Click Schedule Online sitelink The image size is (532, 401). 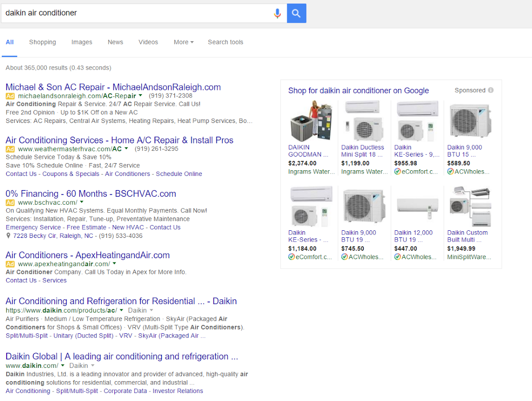coord(179,174)
